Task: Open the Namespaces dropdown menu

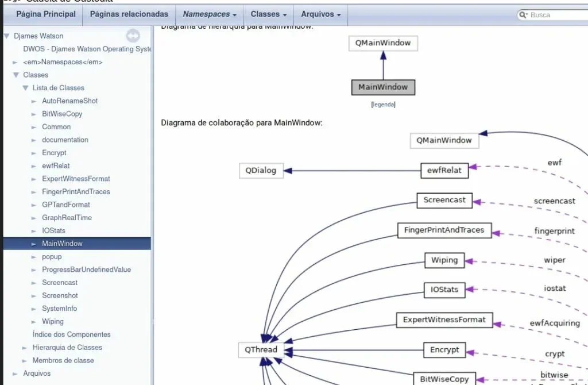Action: 210,14
